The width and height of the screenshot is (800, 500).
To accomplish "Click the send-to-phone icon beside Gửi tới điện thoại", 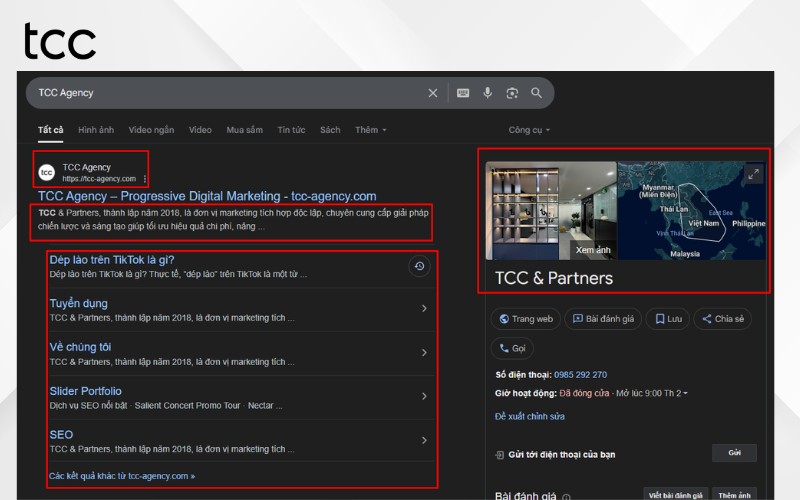I will (x=499, y=455).
